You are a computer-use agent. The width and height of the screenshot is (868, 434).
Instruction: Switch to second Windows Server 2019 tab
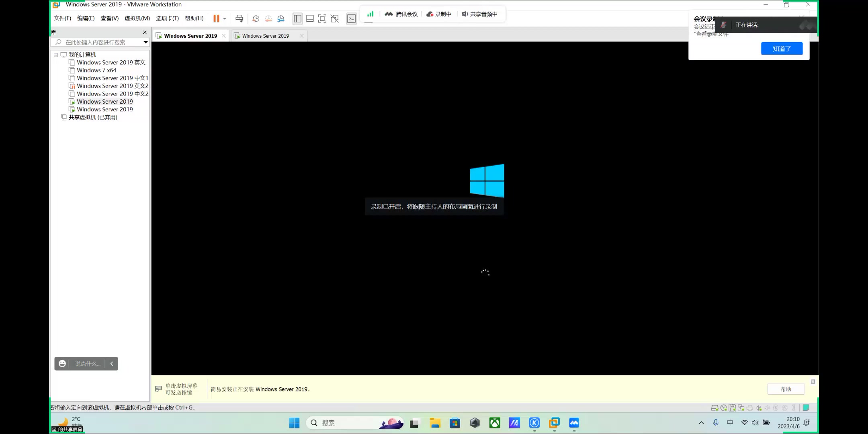tap(265, 36)
